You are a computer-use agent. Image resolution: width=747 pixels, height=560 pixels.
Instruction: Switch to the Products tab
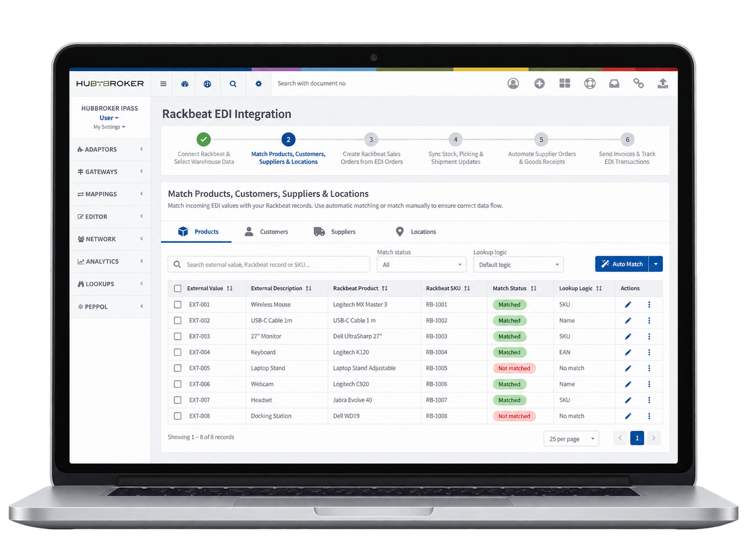coord(197,232)
